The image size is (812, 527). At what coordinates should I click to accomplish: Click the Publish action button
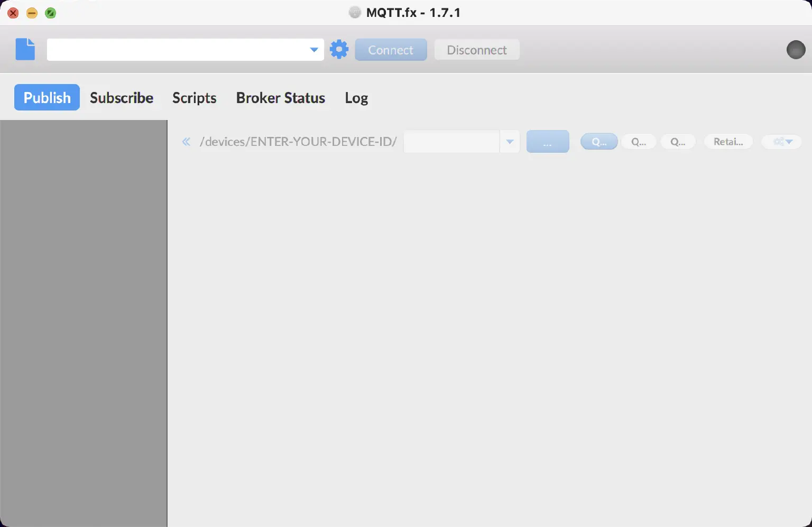tap(548, 141)
